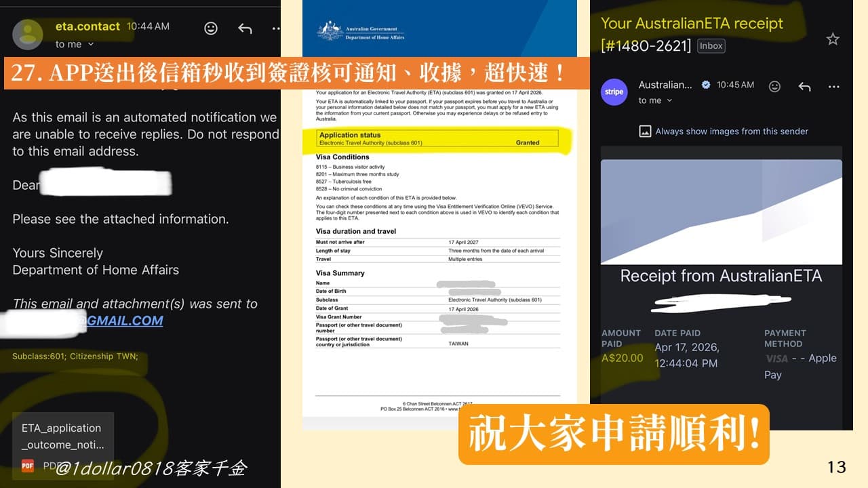
Task: Expand the 'to me' details in eta.contact email
Action: click(x=75, y=45)
